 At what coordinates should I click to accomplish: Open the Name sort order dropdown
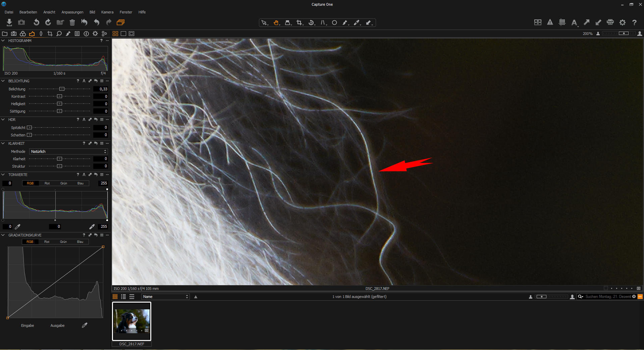(165, 297)
